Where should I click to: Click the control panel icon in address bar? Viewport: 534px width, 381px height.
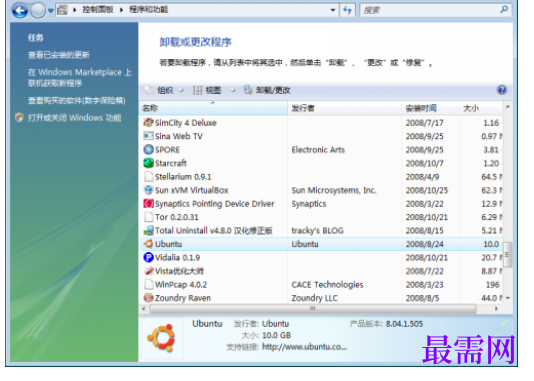click(x=62, y=10)
